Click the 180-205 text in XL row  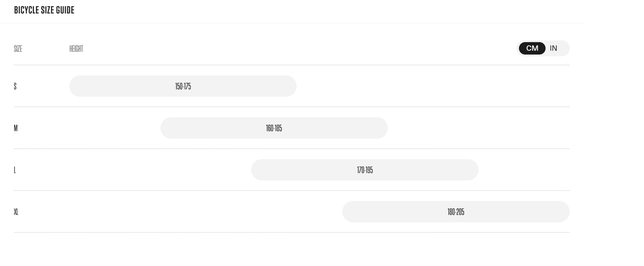click(x=456, y=212)
